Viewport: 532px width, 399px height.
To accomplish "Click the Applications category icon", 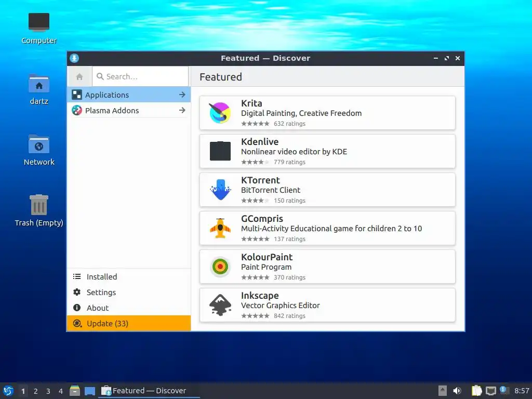I will pos(77,95).
